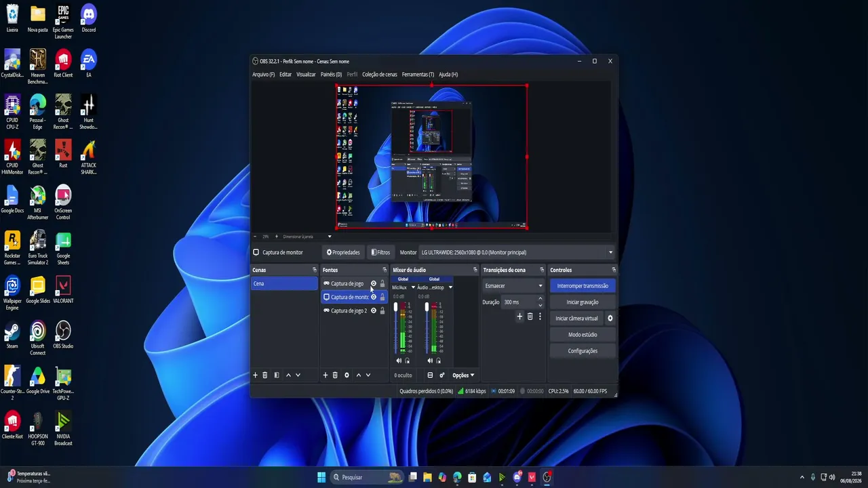Zoom out the preview with minus icon
Viewport: 868px width, 488px height.
[255, 237]
